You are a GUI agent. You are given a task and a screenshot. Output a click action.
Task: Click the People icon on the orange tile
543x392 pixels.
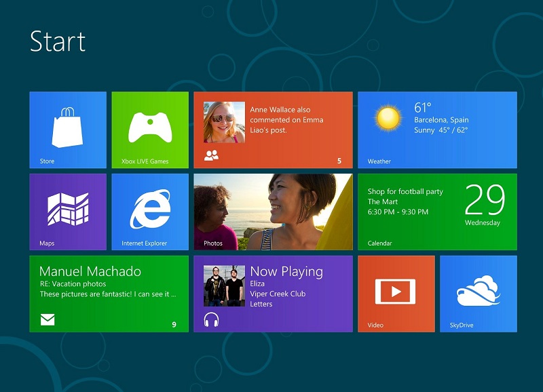(x=211, y=155)
